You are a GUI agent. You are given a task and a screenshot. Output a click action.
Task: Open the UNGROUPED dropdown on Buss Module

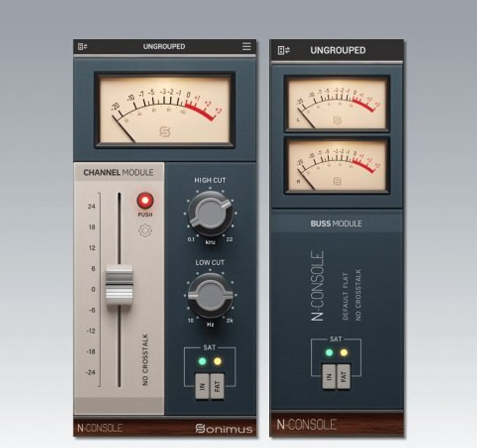[338, 51]
